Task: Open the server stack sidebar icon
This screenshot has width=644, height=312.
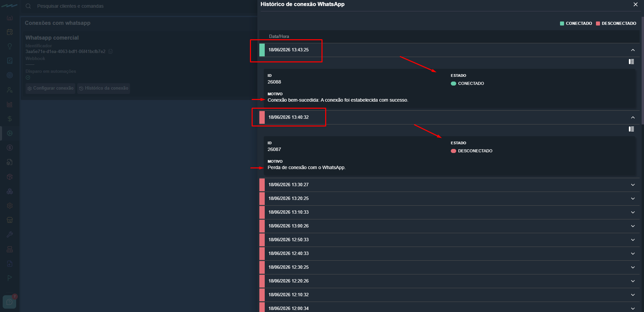Action: 10,249
